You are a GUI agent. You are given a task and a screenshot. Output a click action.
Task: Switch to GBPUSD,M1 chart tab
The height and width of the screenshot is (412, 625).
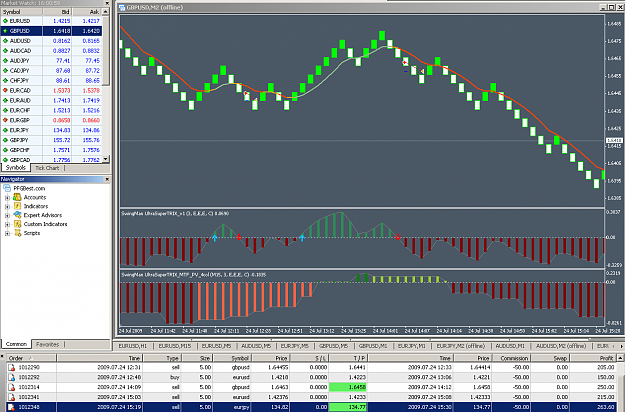(x=373, y=346)
